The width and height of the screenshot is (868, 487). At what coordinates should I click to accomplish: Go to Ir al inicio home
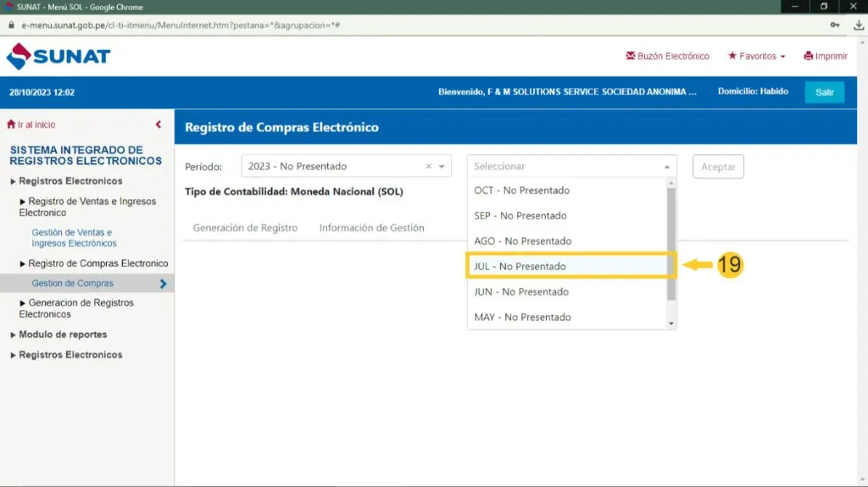point(32,125)
